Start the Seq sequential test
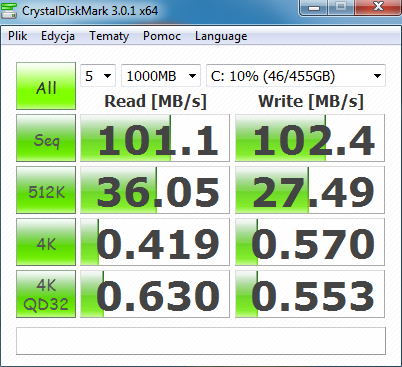Screen dimensions: 402x367 pos(46,138)
